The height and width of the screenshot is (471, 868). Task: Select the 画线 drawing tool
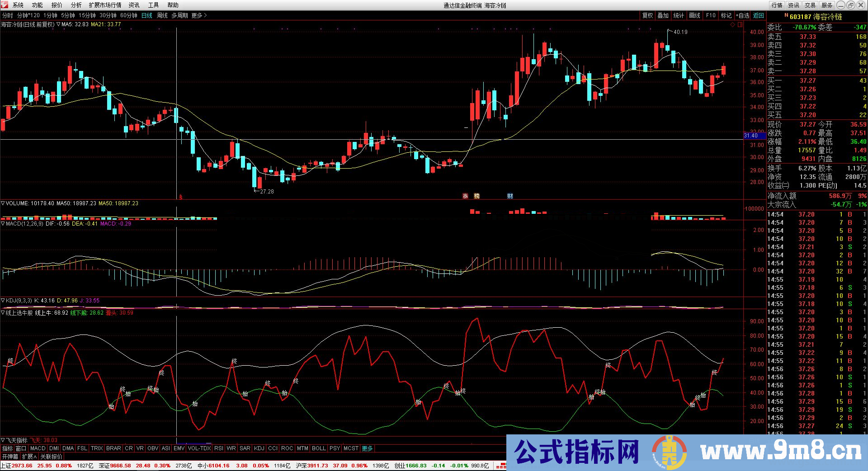(694, 15)
